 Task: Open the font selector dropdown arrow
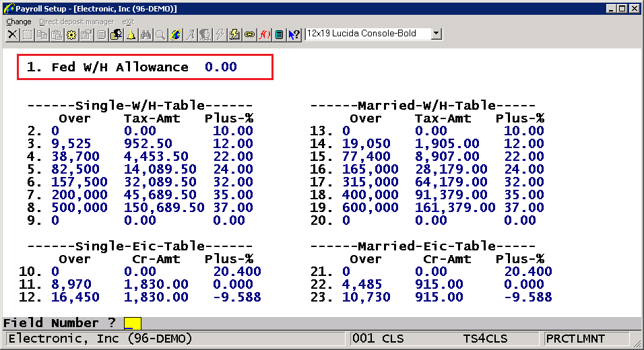(x=436, y=34)
